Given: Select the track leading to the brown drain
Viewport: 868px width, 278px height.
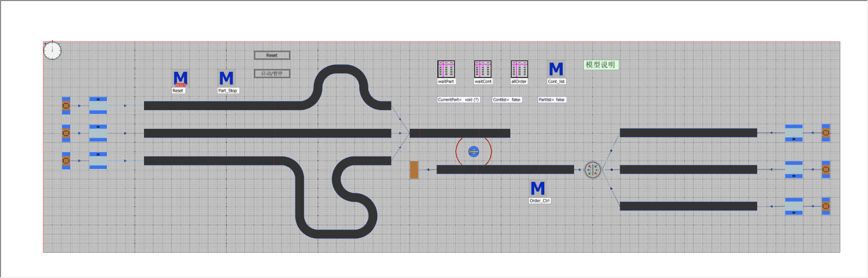Looking at the screenshot, I should click(x=505, y=170).
